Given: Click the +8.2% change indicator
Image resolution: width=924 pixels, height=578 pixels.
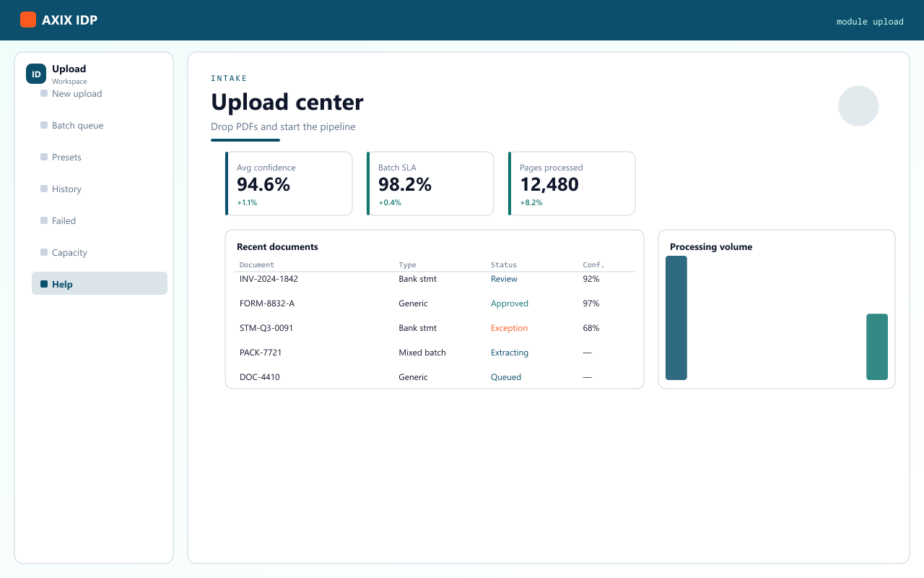Looking at the screenshot, I should [x=531, y=202].
